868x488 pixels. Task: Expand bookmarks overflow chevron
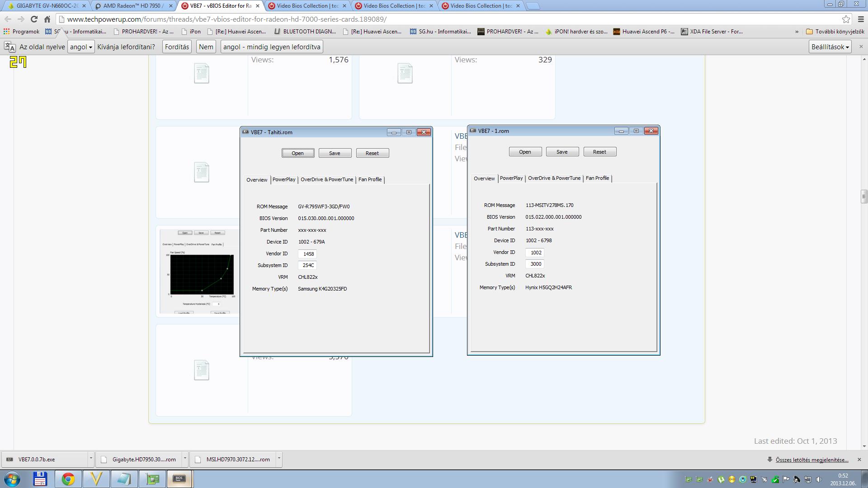click(x=797, y=32)
